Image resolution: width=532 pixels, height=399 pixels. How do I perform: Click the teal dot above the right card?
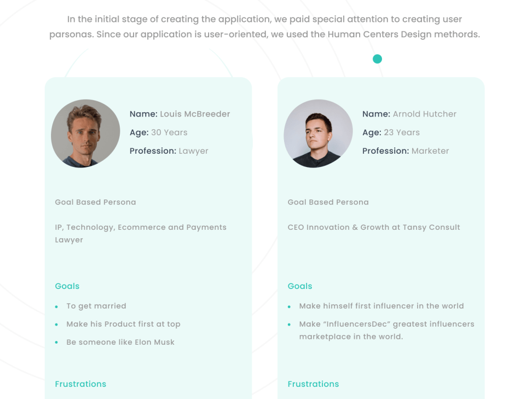377,59
